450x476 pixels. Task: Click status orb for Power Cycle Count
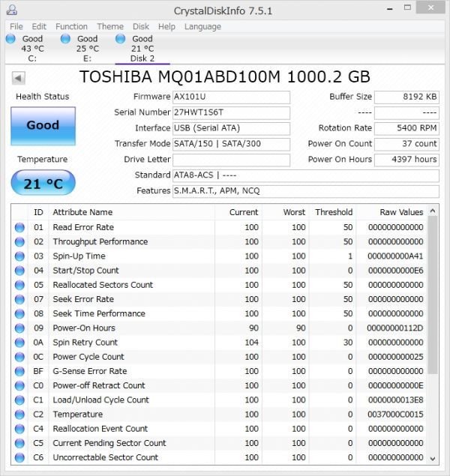tap(19, 357)
